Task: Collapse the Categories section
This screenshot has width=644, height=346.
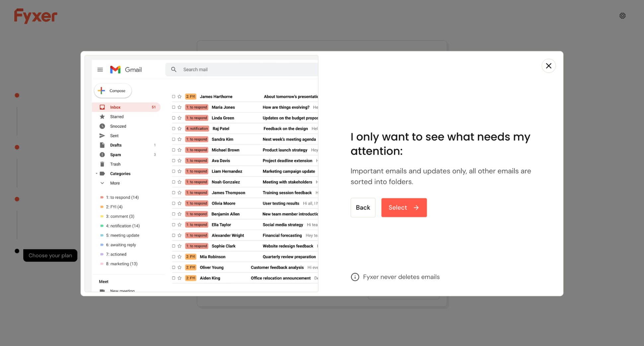Action: (96, 173)
